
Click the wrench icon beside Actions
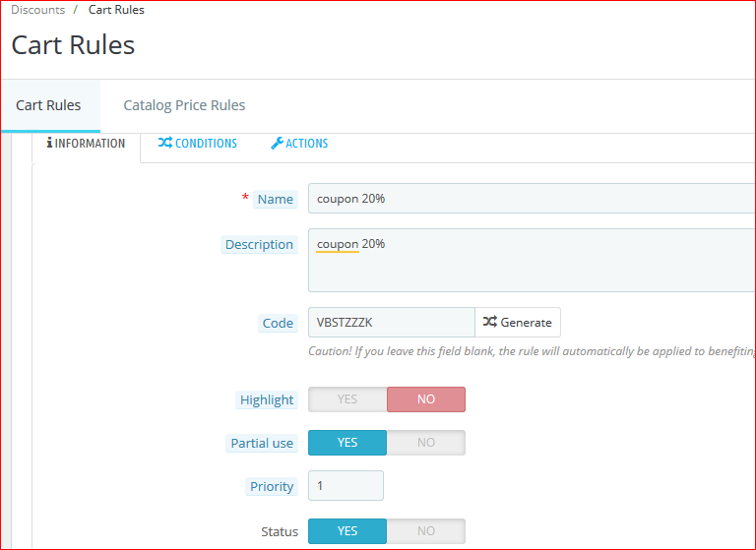click(x=277, y=144)
